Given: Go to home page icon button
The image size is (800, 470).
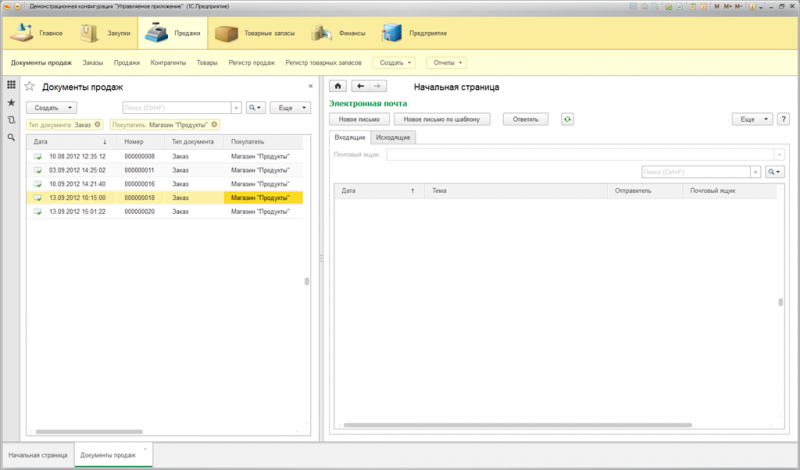Looking at the screenshot, I should 338,86.
